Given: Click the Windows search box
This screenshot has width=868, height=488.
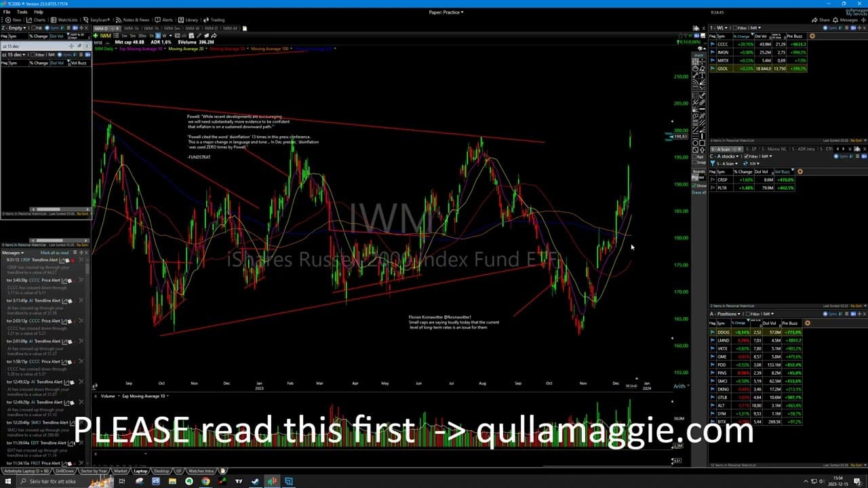Looking at the screenshot, I should [66, 482].
